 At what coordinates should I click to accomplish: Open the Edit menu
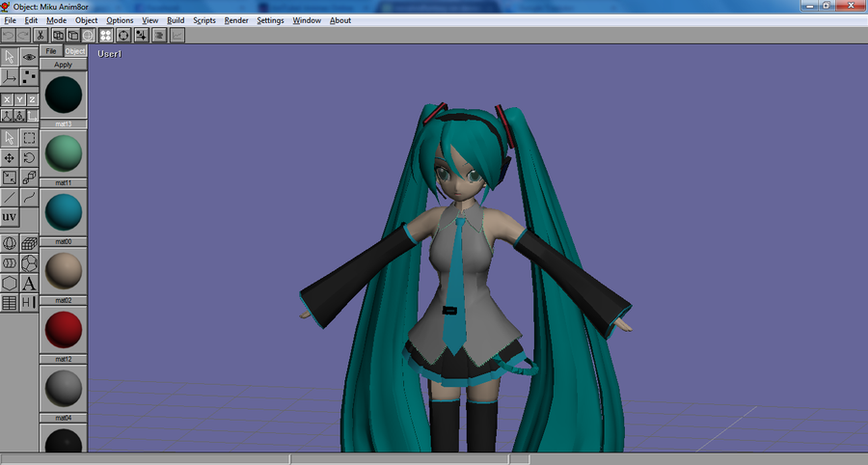coord(31,20)
